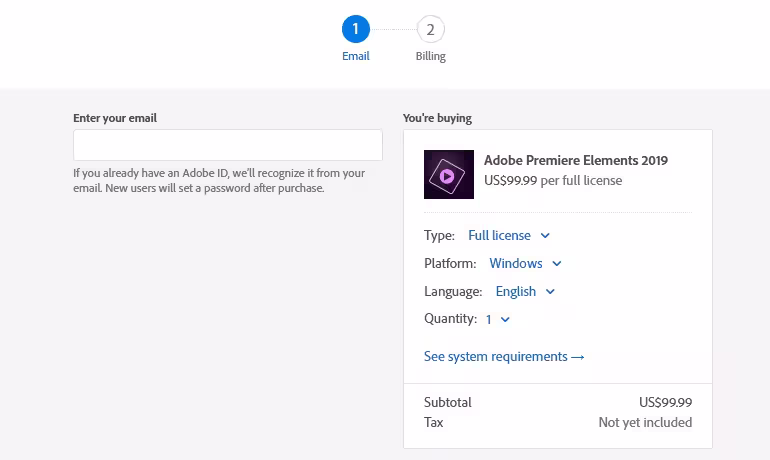Expand the Platform "Windows" dropdown
Image resolution: width=770 pixels, height=460 pixels.
click(x=525, y=263)
